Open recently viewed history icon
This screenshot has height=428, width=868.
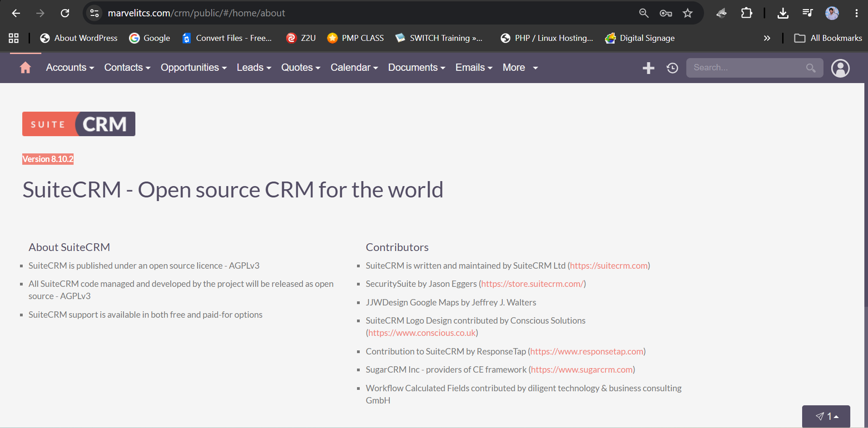click(672, 68)
